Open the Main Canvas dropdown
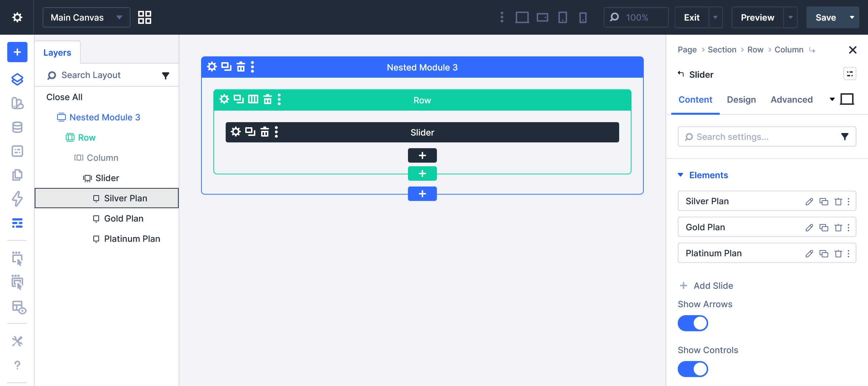Viewport: 868px width, 386px height. [x=86, y=17]
